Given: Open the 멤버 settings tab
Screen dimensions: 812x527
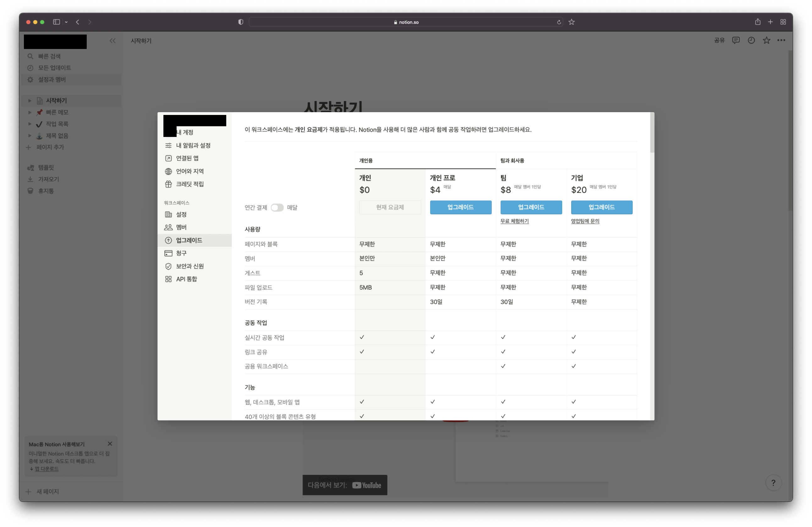Looking at the screenshot, I should (195, 227).
